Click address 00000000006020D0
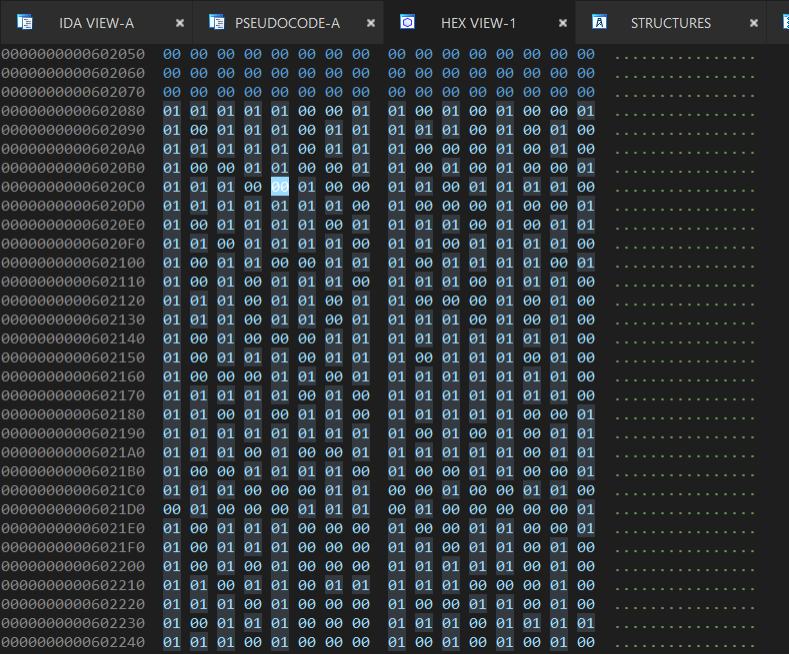789x655 pixels. pos(73,206)
